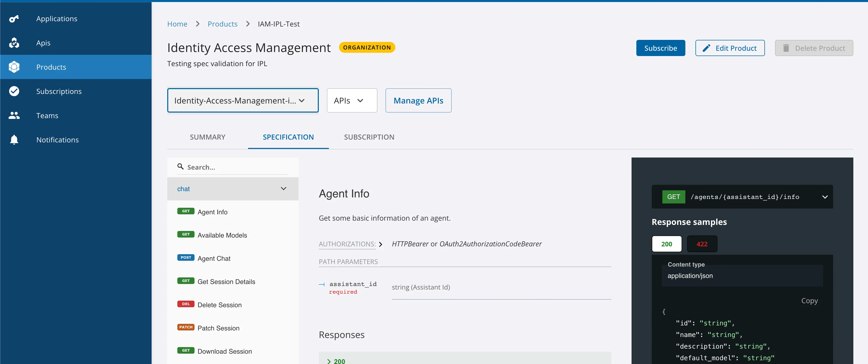868x364 pixels.
Task: Click the trash icon on Delete Product
Action: coord(786,48)
